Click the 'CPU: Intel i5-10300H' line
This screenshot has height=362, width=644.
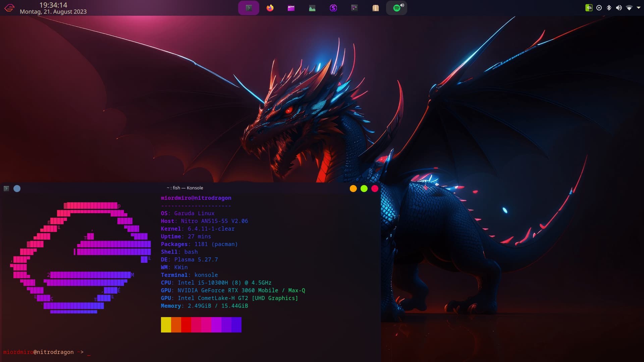pos(216,283)
